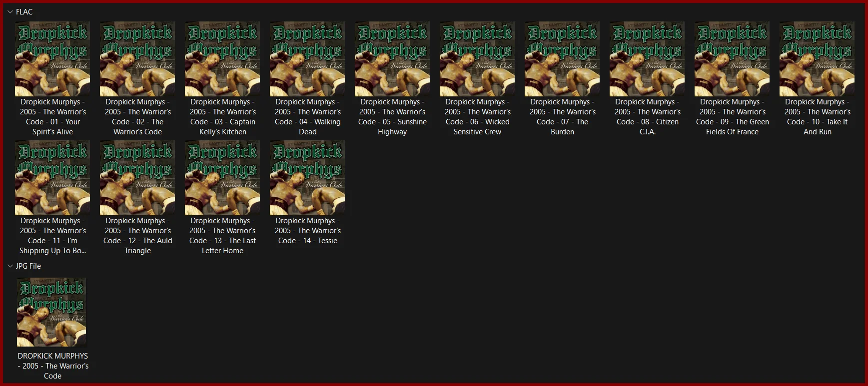
Task: Click file name '07 - The Burden'
Action: click(562, 117)
